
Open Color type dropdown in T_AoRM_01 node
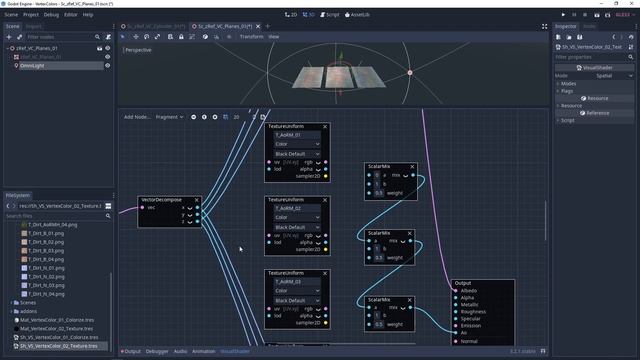coord(297,144)
